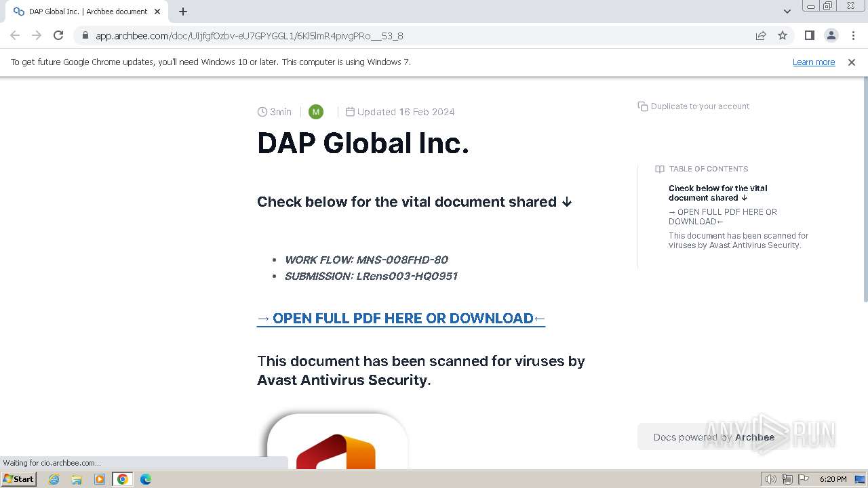The width and height of the screenshot is (868, 488).
Task: Click the clock icon beside 3min
Action: click(x=262, y=112)
